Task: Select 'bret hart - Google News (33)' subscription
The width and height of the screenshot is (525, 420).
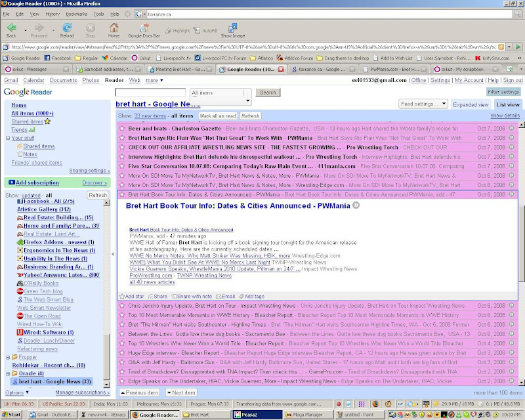Action: click(x=51, y=381)
